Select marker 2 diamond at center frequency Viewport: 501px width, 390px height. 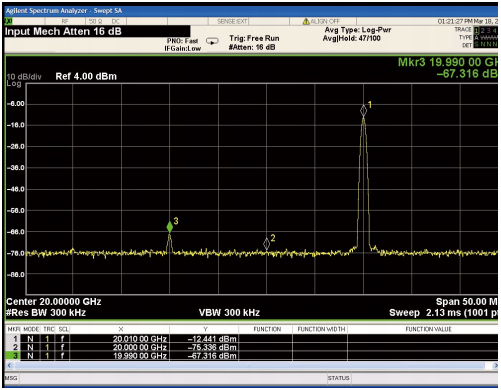coord(266,244)
